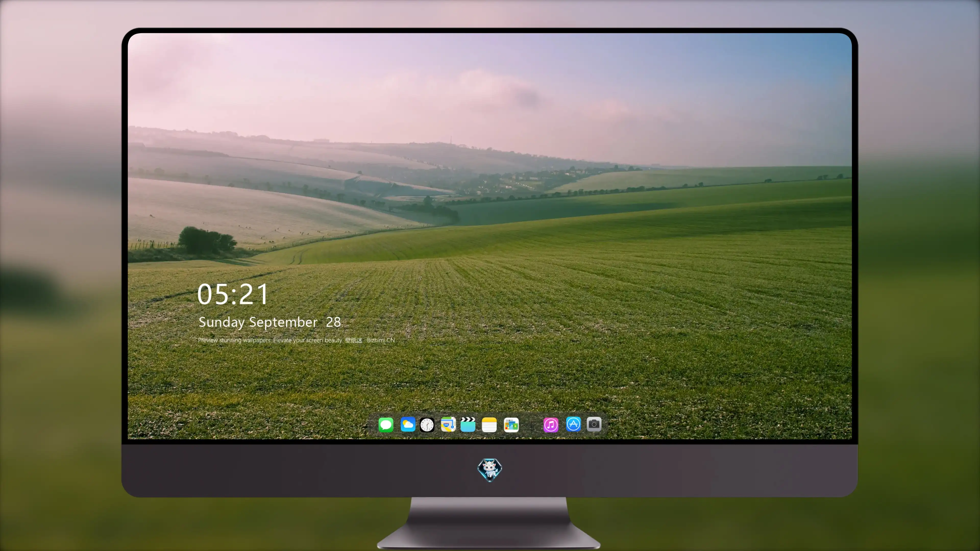Click the dragon mascot logo on monitor chin

tap(490, 470)
